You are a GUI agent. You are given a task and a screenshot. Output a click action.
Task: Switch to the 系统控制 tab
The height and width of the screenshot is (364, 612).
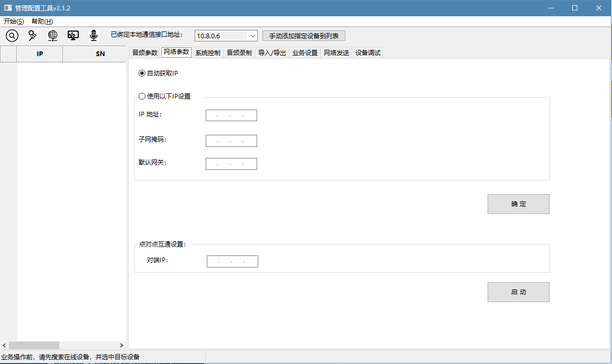[x=207, y=52]
